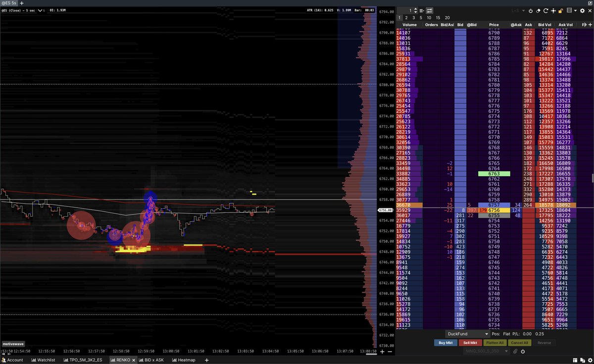Open the MNQ_500_5_350 strategy dropdown

pyautogui.click(x=487, y=351)
